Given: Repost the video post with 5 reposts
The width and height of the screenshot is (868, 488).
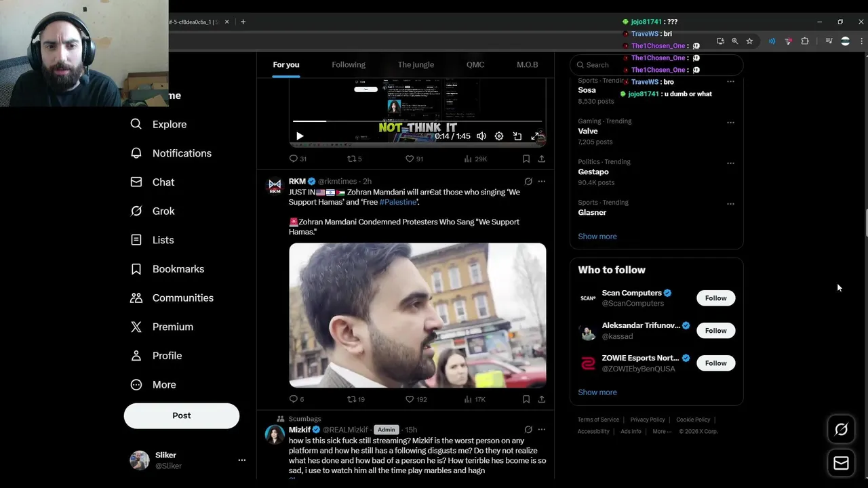Looking at the screenshot, I should point(355,159).
